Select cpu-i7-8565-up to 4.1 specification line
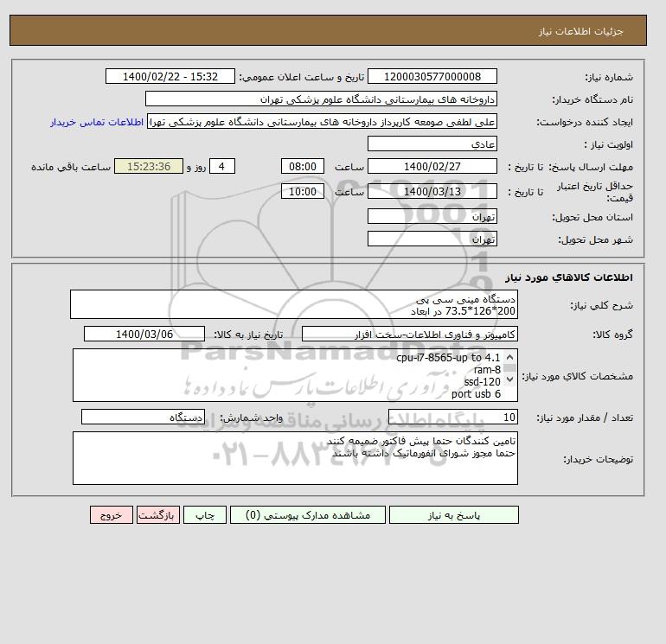This screenshot has width=666, height=644. click(x=448, y=358)
